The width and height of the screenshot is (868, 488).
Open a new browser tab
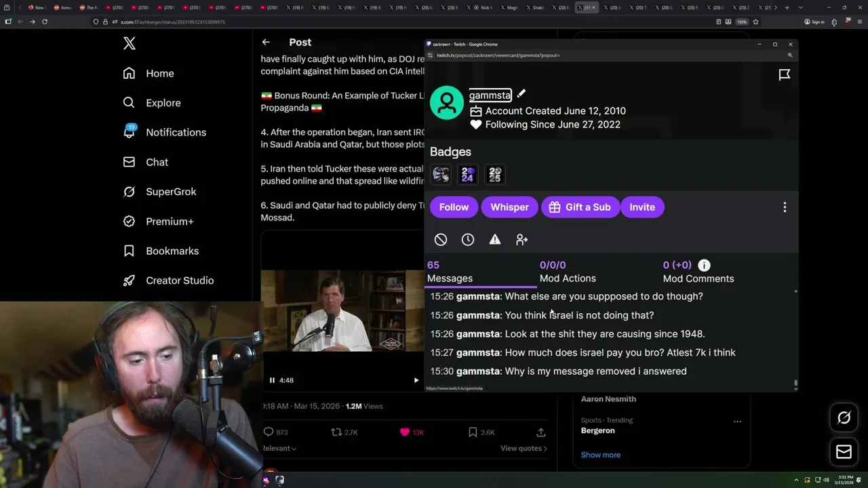787,7
